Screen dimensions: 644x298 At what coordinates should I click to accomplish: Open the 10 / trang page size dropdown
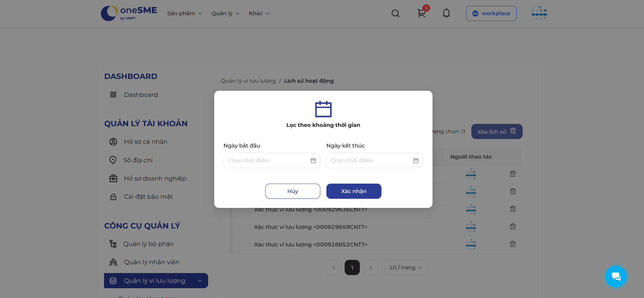point(405,268)
